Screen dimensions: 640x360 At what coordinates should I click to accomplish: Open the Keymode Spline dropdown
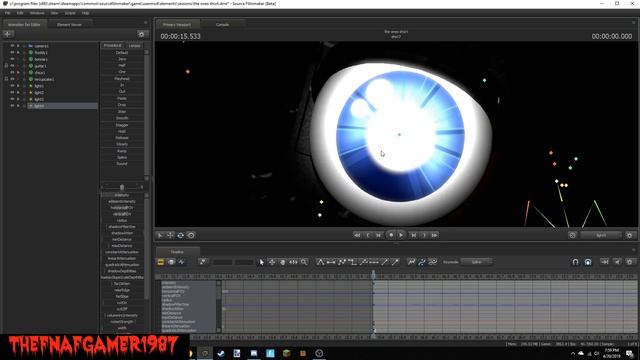pyautogui.click(x=477, y=262)
